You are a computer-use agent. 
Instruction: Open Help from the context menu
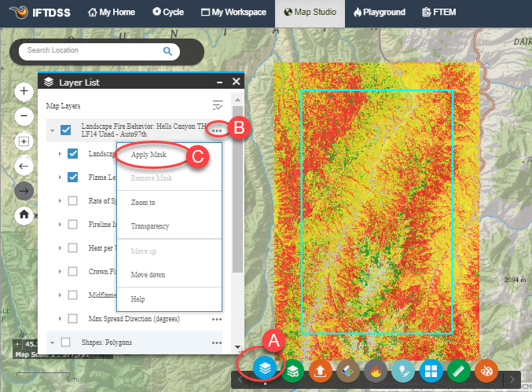pyautogui.click(x=138, y=299)
